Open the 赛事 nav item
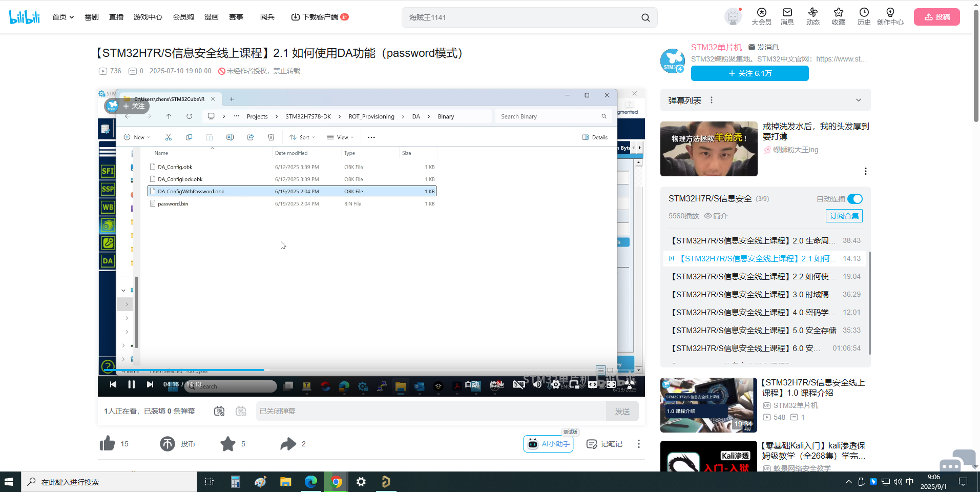980x492 pixels. (236, 17)
